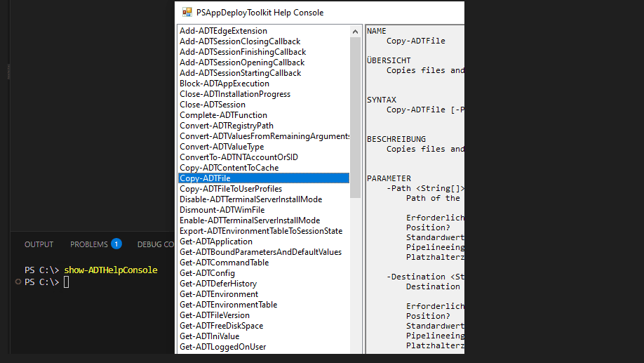
Task: Open the DEBUG CONSOLE tab
Action: point(156,244)
